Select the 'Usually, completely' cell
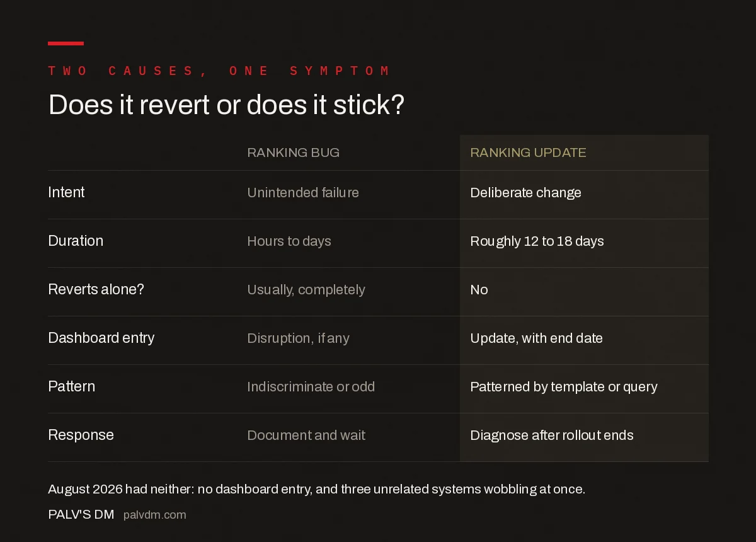This screenshot has height=542, width=756. pos(306,290)
